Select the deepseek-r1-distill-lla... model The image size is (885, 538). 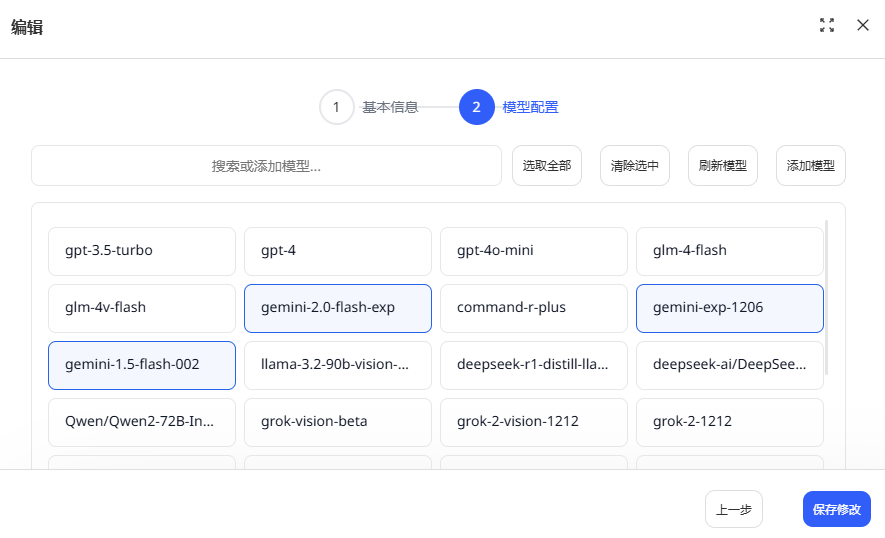pyautogui.click(x=534, y=365)
